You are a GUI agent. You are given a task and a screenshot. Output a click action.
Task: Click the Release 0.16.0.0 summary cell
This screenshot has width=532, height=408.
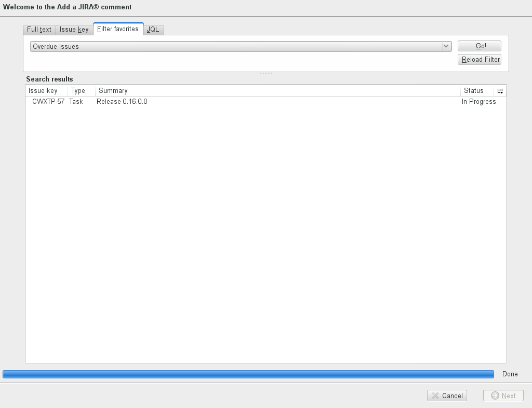pos(122,102)
